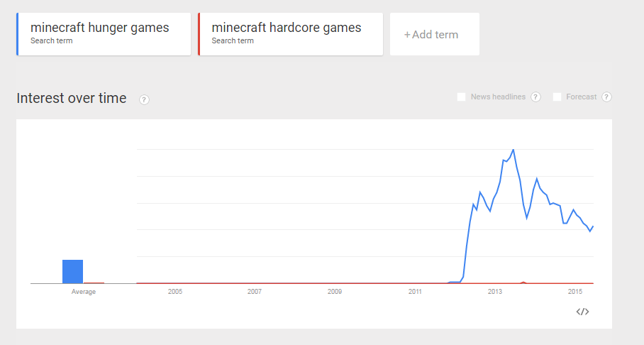Click the embed code icon
This screenshot has width=644, height=345.
(582, 312)
